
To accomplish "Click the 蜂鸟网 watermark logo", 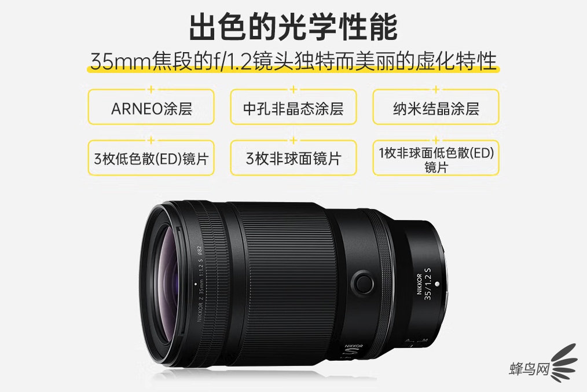I will [529, 369].
